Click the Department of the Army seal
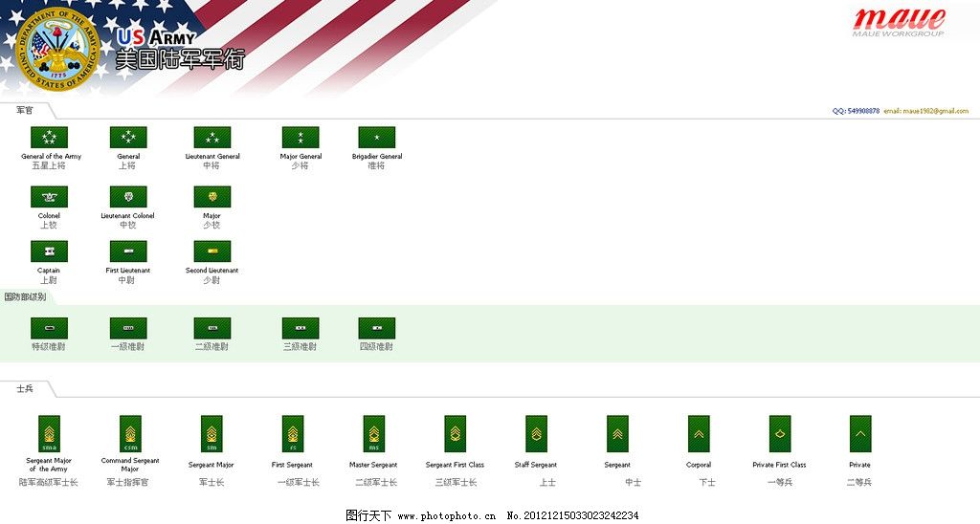 59,49
